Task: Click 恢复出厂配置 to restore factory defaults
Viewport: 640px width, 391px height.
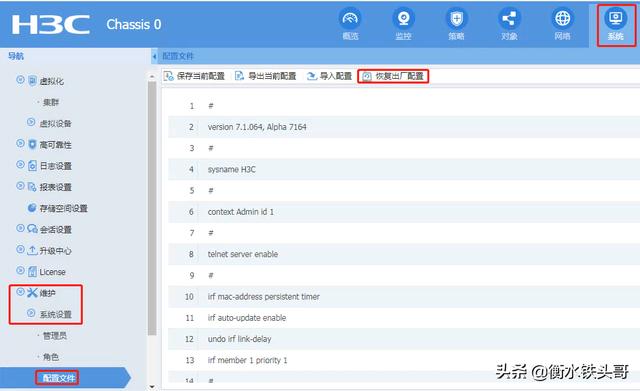Action: [393, 76]
